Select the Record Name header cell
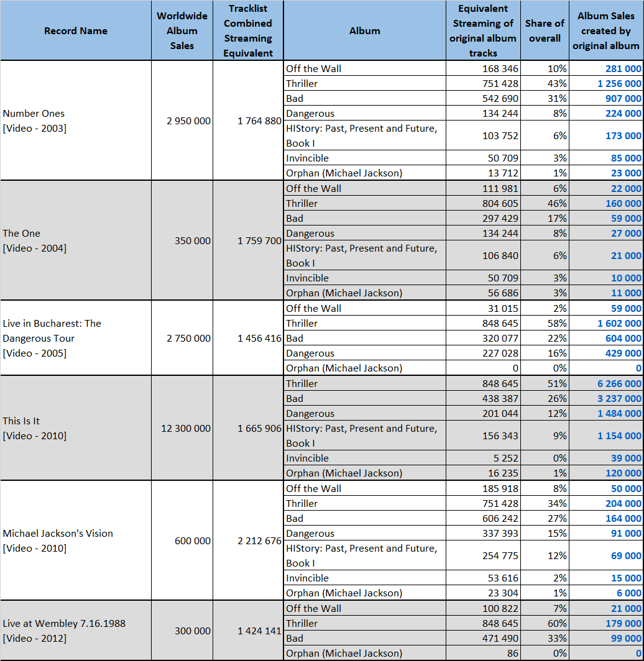 [76, 30]
